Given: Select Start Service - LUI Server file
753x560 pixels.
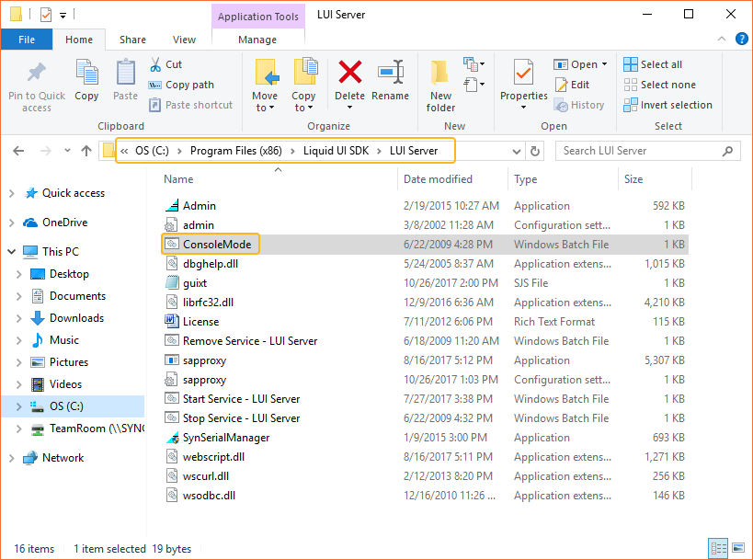Looking at the screenshot, I should point(241,399).
